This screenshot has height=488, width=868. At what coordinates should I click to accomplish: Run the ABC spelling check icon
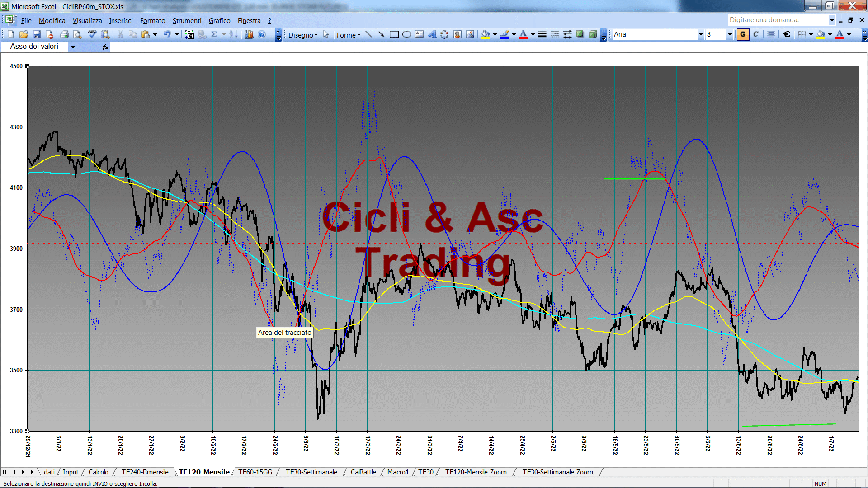tap(92, 34)
